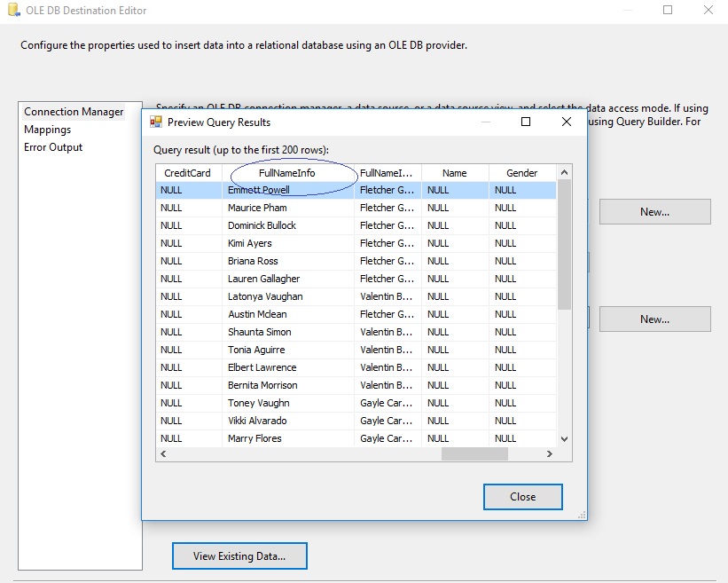Select the cell 'Dominick Bullock'

point(288,225)
